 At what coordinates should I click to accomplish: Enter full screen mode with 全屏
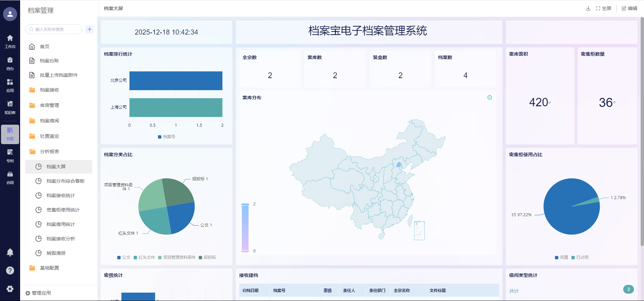click(x=603, y=8)
